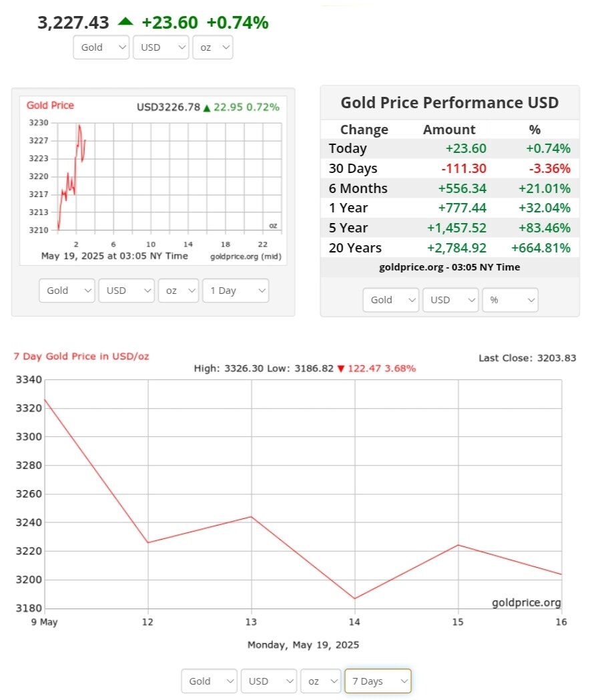Click the Gold Price Performance USD heading
This screenshot has height=700, width=590.
(x=449, y=103)
